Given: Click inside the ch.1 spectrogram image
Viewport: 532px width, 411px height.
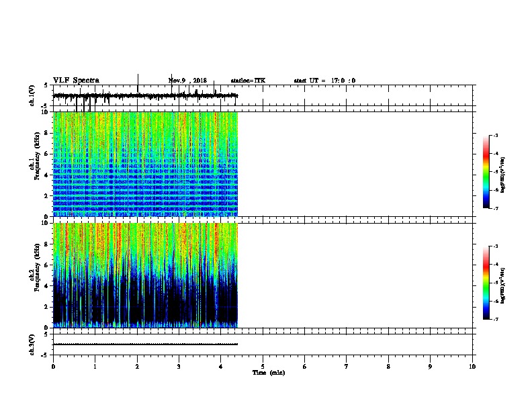Looking at the screenshot, I should pos(146,164).
